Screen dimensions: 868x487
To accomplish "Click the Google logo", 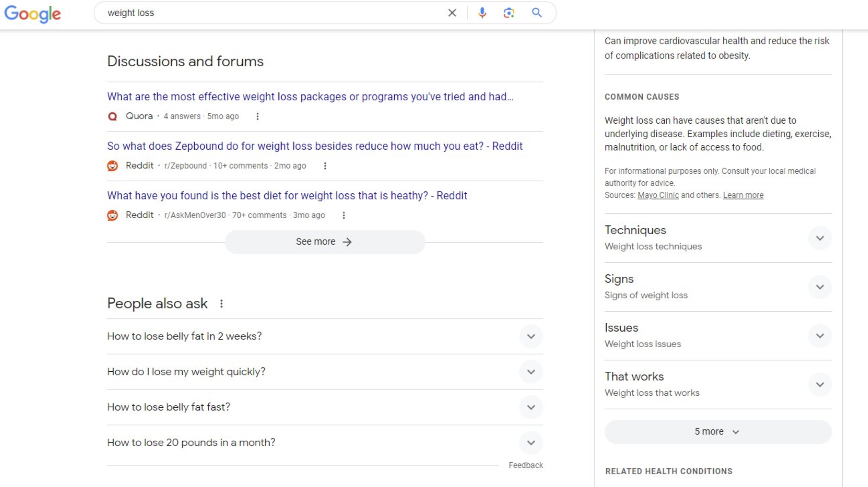I will 33,13.
